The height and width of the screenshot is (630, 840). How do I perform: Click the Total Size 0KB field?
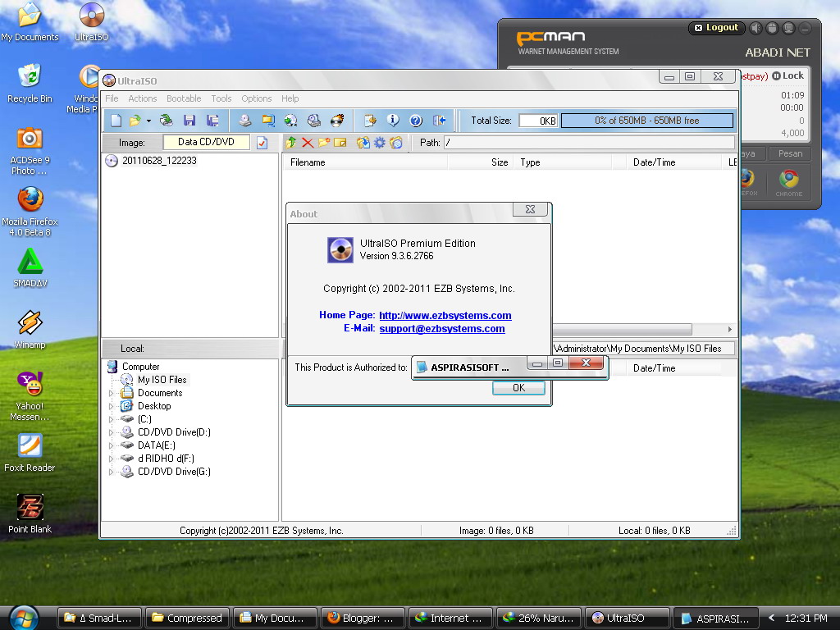point(538,121)
